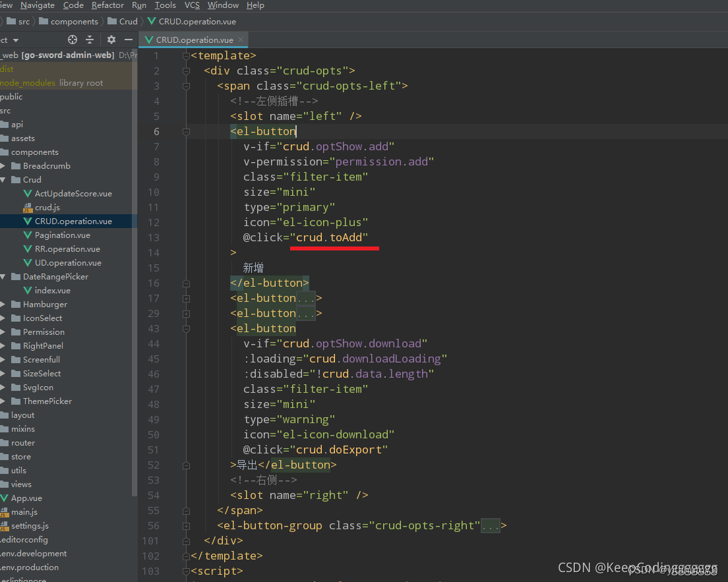Expand folded el-button block at line 17
Image resolution: width=728 pixels, height=582 pixels.
click(186, 299)
